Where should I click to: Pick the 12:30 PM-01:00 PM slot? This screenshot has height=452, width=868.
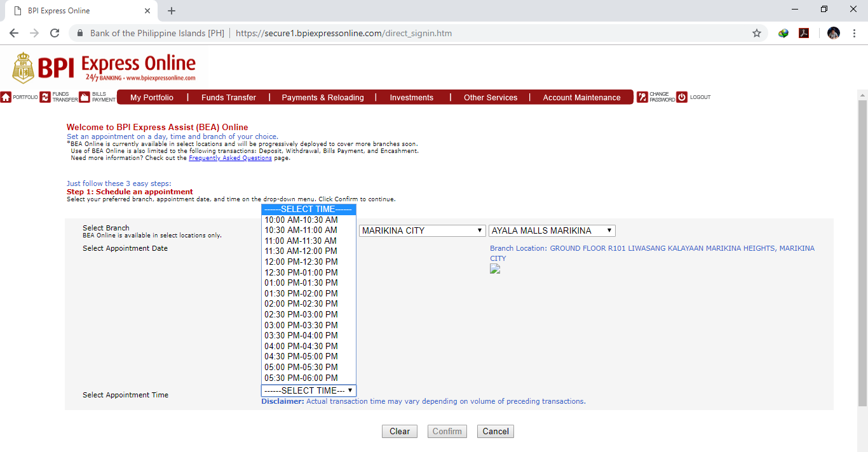click(309, 272)
